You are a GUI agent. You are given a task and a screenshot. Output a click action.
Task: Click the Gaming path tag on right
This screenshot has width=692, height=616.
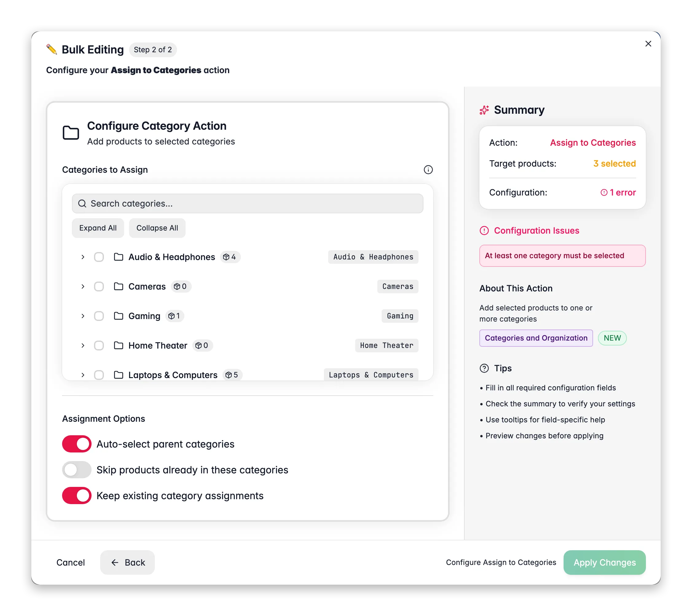tap(400, 316)
